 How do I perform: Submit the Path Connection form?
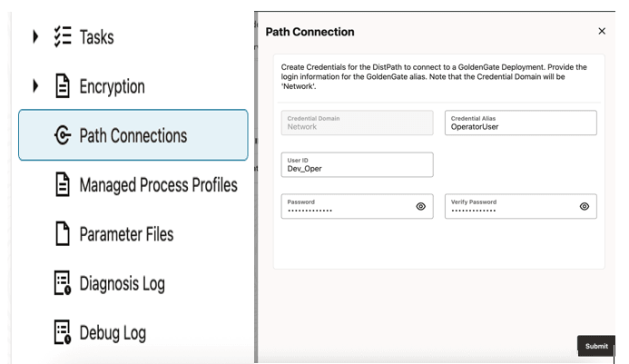click(596, 346)
